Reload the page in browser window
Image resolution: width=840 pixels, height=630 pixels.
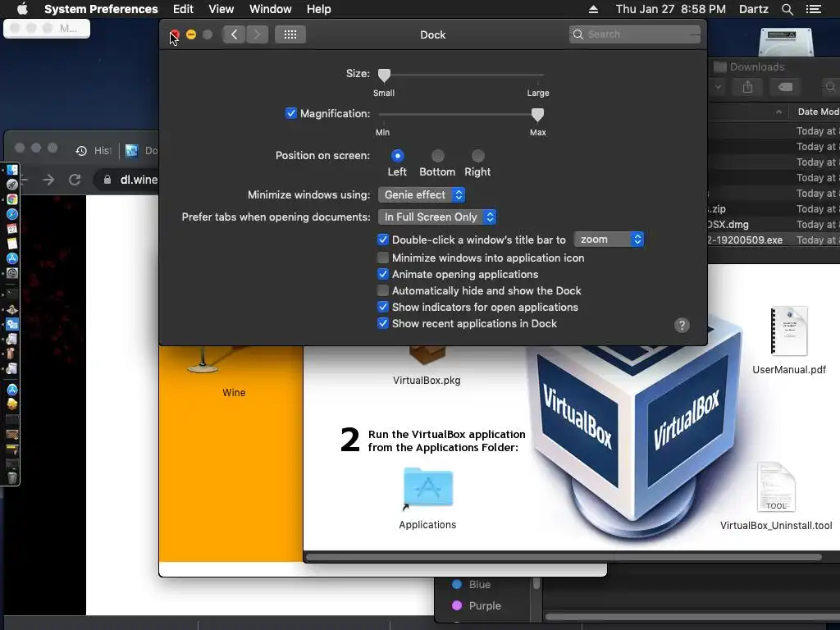(75, 180)
